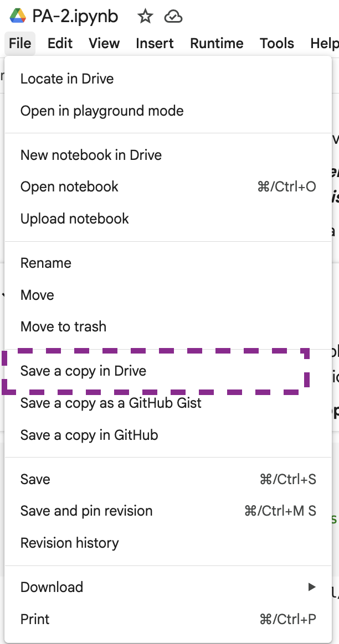Open the Edit menu
339x644 pixels.
click(x=59, y=43)
